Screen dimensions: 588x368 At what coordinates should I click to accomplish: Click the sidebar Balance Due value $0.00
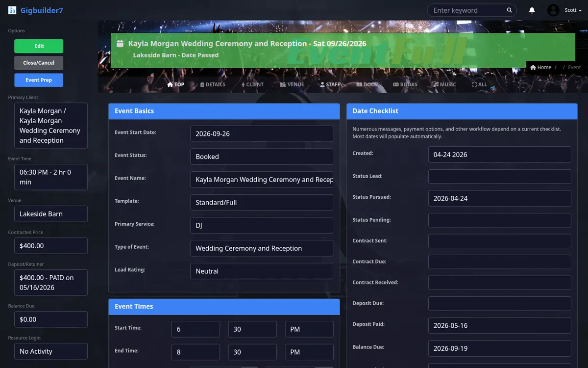click(x=51, y=319)
